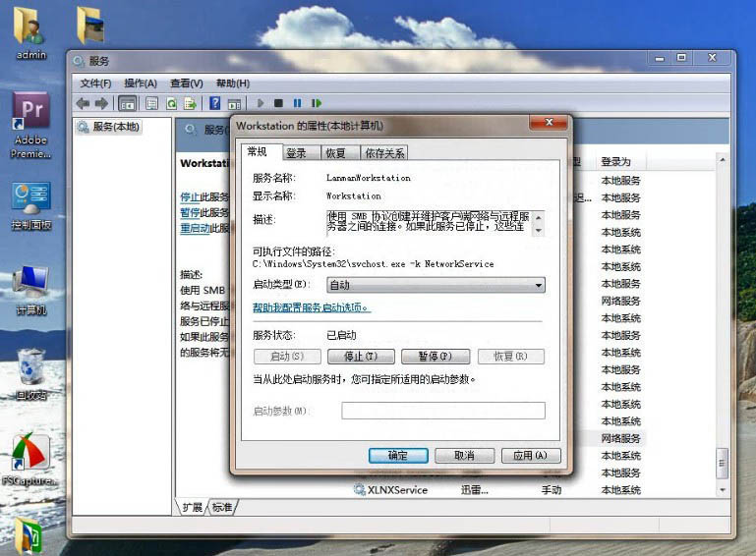This screenshot has height=556, width=756.
Task: Open 计算机 desktop icon
Action: coord(31,291)
